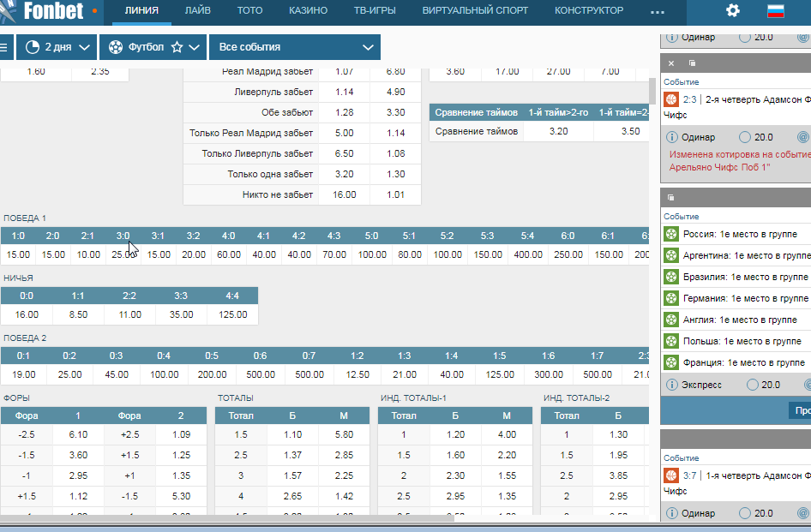Select the 20.0 radio next to Одинар under Арельяно Чифс

click(745, 137)
